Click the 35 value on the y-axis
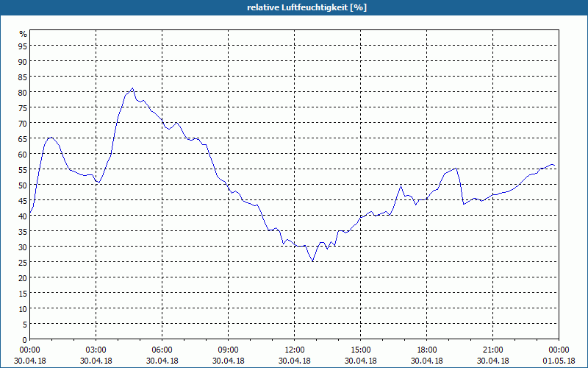The height and width of the screenshot is (368, 588). [x=23, y=231]
